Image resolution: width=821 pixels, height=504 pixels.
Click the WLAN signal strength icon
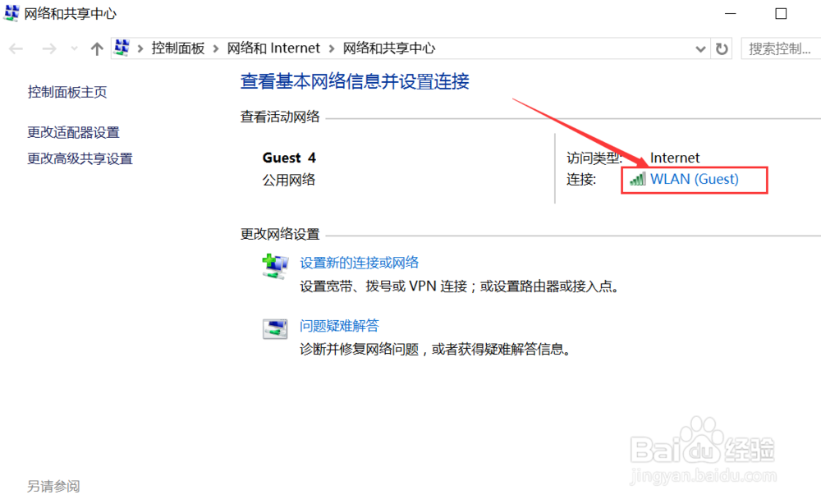click(637, 179)
